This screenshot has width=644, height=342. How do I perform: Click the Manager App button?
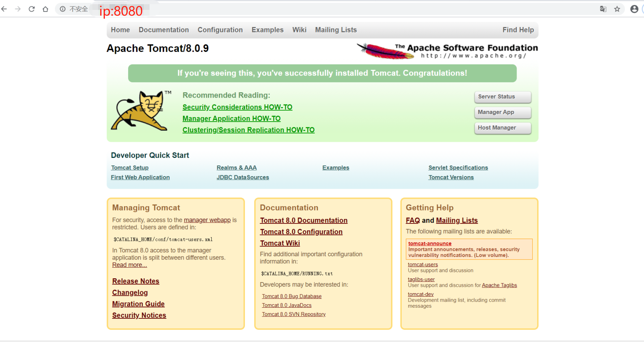coord(502,112)
